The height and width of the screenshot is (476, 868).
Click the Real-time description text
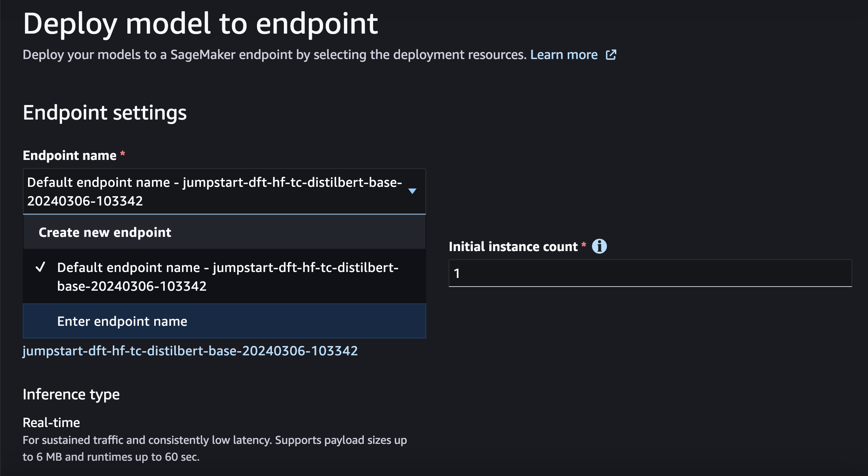214,448
